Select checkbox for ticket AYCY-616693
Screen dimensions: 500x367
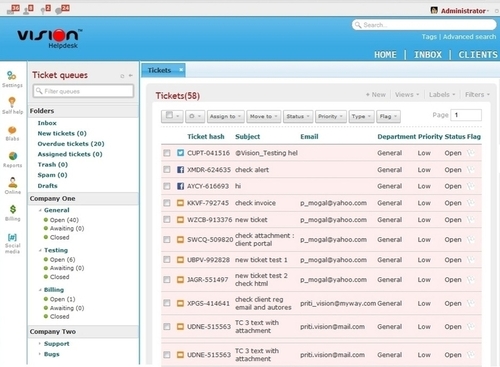pyautogui.click(x=167, y=186)
